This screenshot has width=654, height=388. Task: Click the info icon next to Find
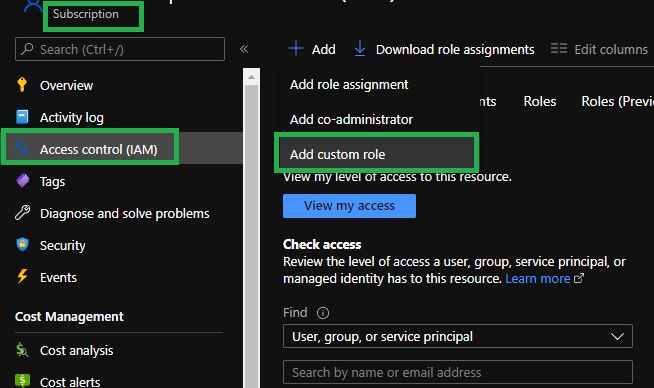pyautogui.click(x=323, y=312)
